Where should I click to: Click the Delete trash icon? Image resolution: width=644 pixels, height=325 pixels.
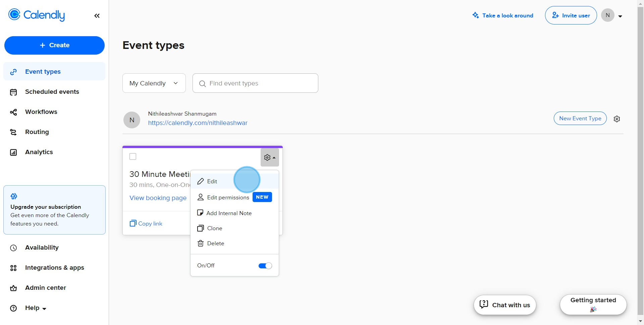point(201,243)
